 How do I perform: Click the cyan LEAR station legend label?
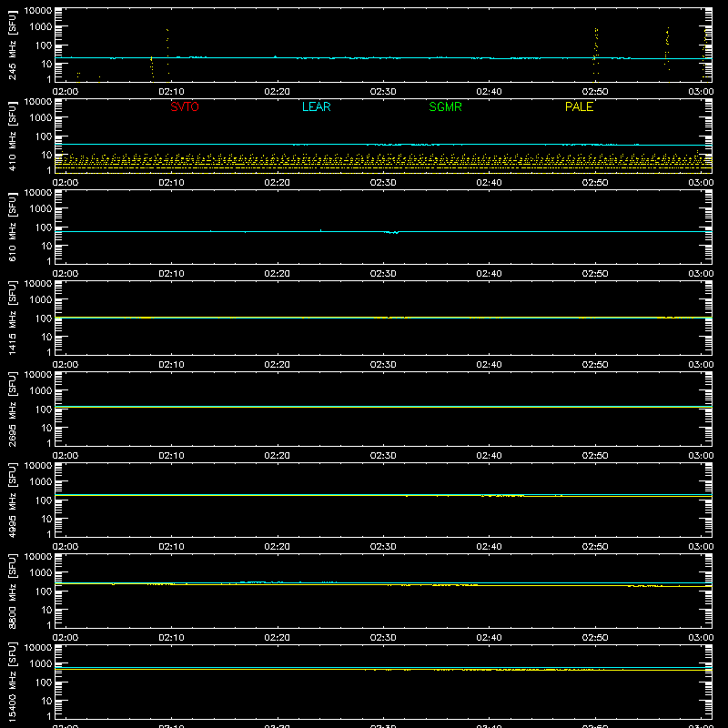point(316,106)
